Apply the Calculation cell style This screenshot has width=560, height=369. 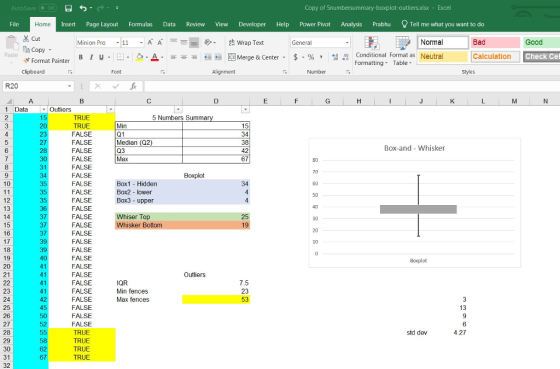pos(495,56)
